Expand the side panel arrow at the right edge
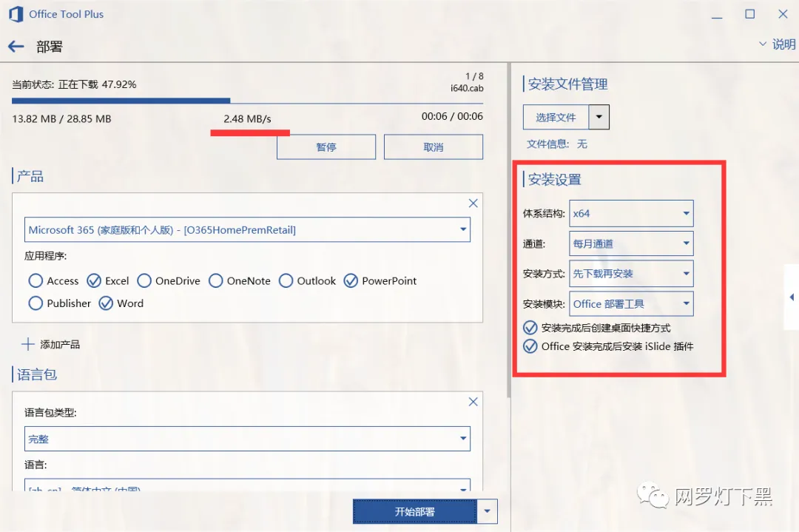The width and height of the screenshot is (799, 532). click(x=792, y=297)
